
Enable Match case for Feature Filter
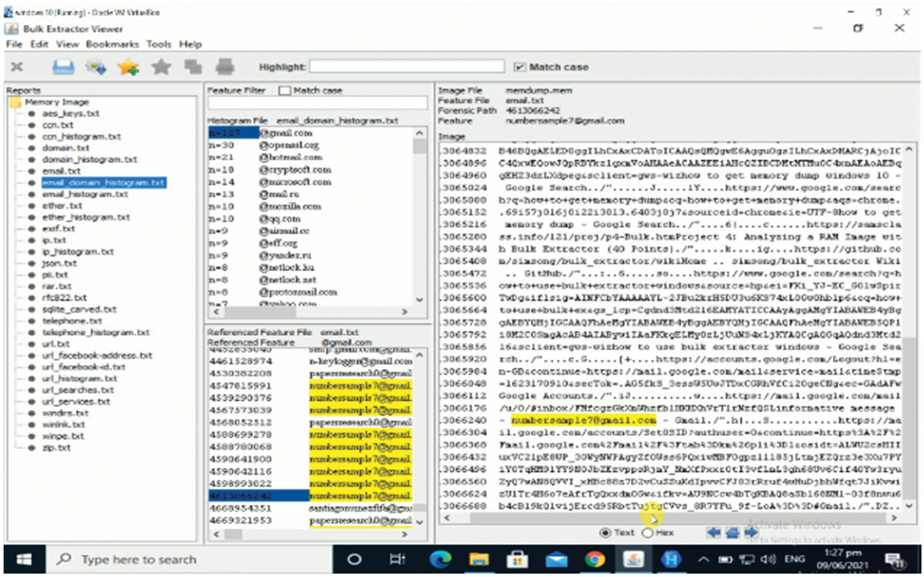(x=284, y=91)
